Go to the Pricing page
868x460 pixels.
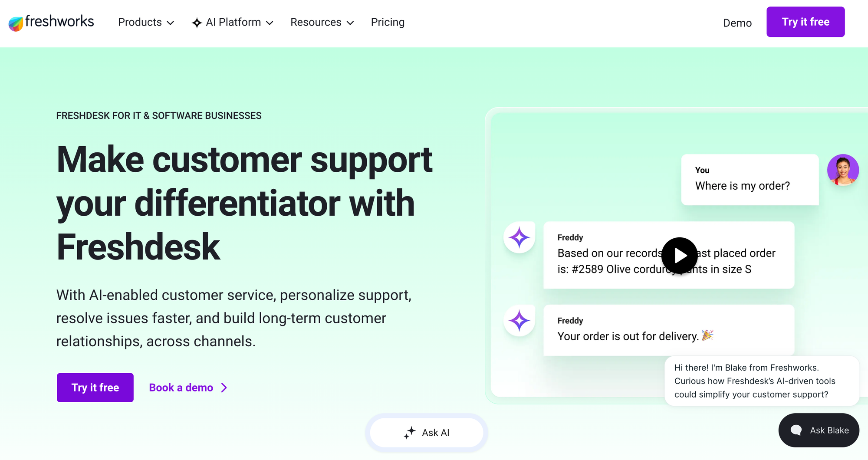point(388,22)
